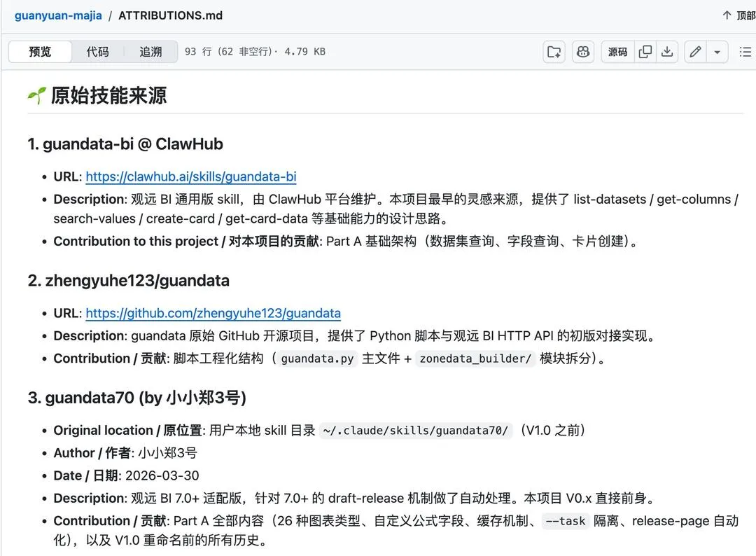Click the 原始技能来源 heading
The image size is (756, 556).
point(109,95)
